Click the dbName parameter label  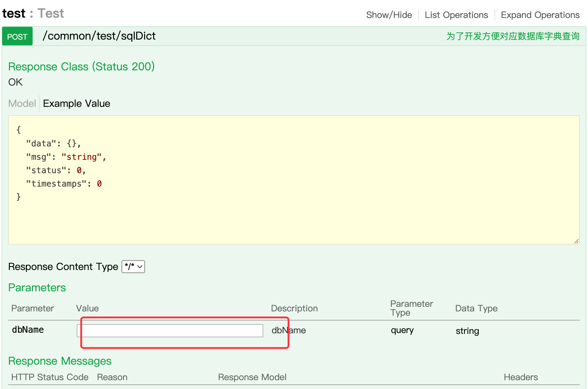pos(28,330)
